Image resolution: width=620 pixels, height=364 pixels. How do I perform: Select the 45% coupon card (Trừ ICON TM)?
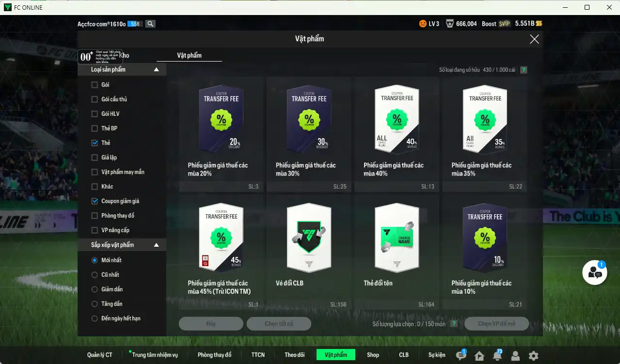pyautogui.click(x=221, y=252)
